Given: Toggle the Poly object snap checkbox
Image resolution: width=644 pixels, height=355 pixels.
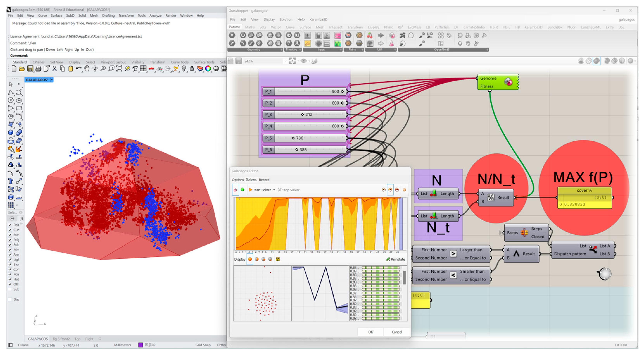Looking at the screenshot, I should tap(10, 240).
